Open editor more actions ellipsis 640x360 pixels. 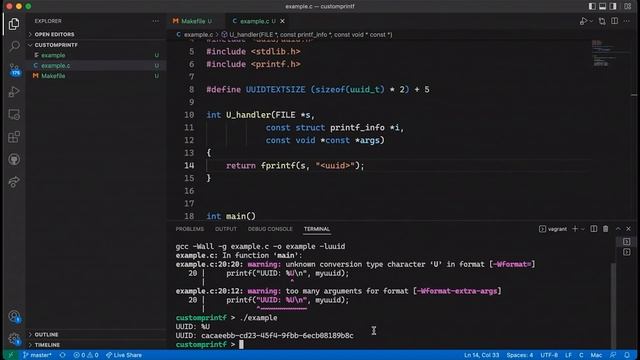point(627,21)
